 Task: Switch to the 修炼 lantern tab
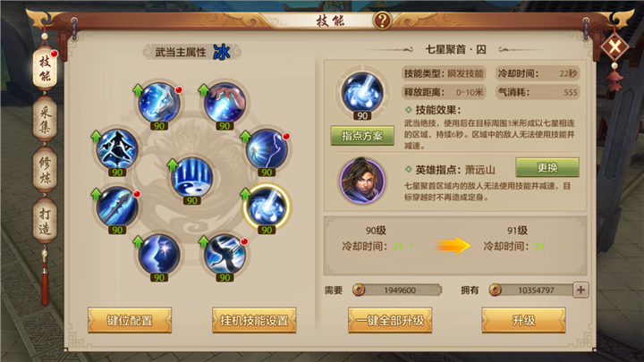[45, 170]
